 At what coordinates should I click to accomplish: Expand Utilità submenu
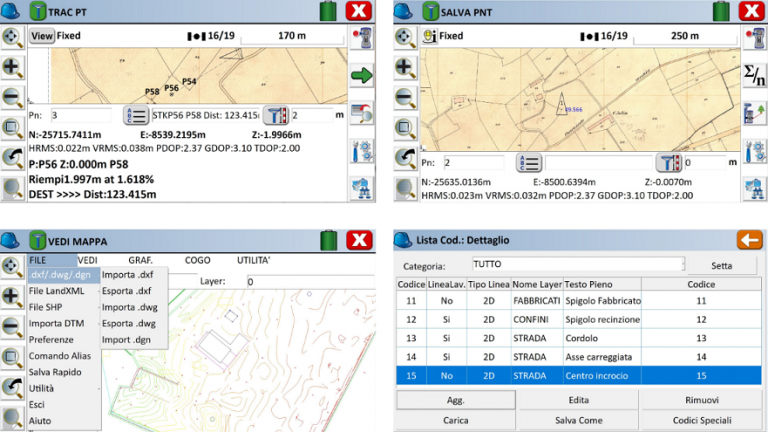pos(64,388)
